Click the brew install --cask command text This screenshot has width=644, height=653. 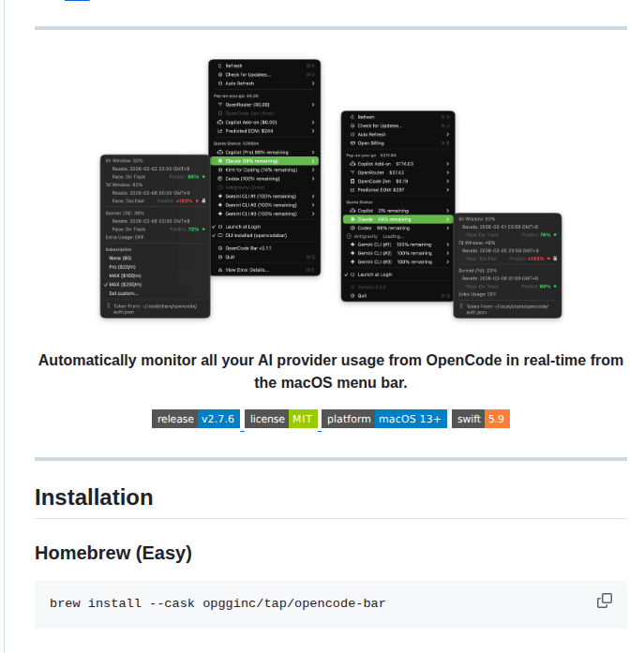[x=217, y=603]
